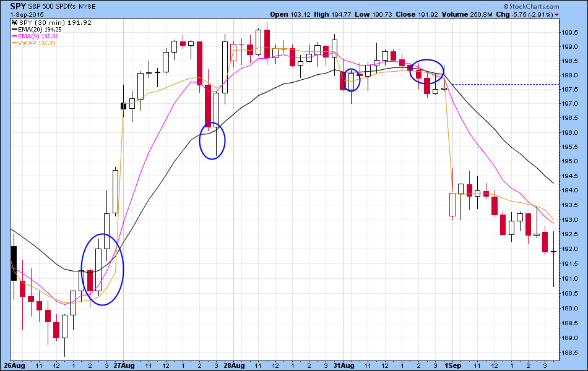Click the Volume 250.8M value

[x=467, y=15]
